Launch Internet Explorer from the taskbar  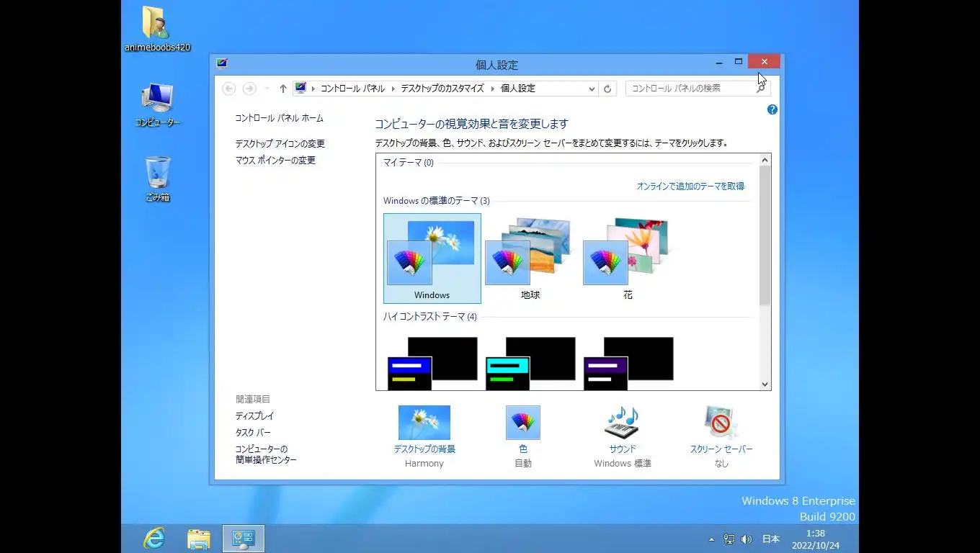coord(154,539)
